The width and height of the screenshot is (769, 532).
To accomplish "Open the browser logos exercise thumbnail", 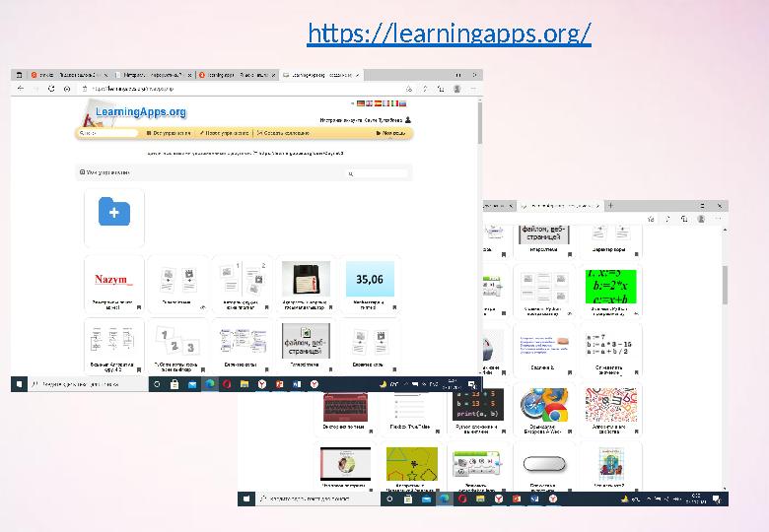I will [544, 405].
